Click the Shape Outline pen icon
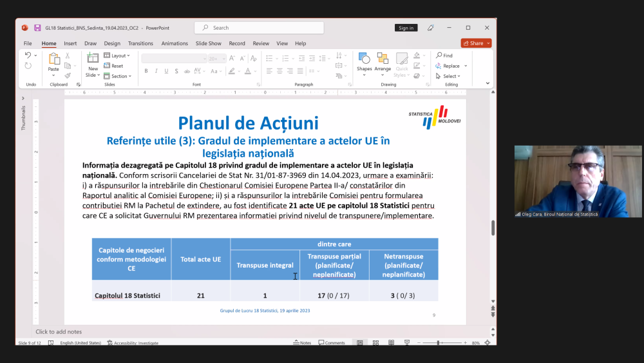644x363 pixels. [x=417, y=65]
